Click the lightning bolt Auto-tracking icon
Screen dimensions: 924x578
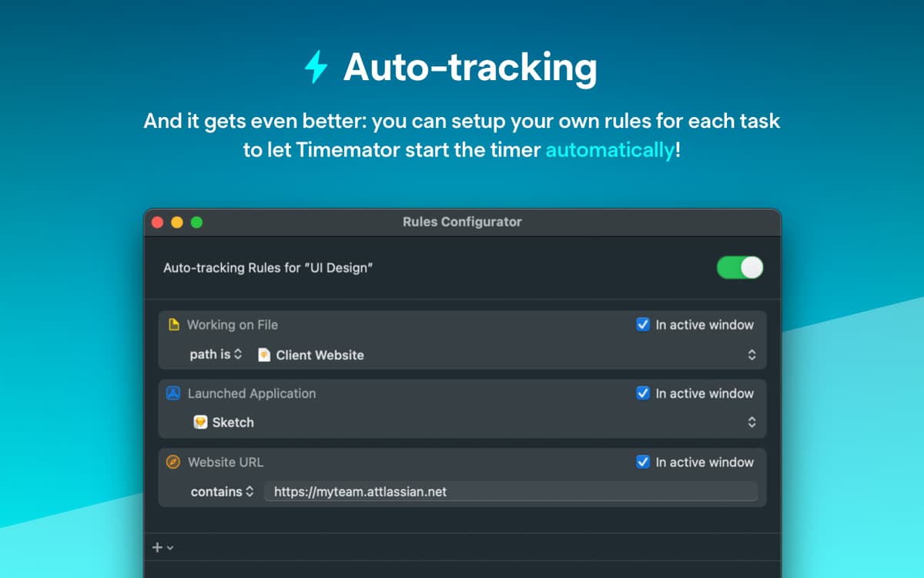click(x=316, y=67)
